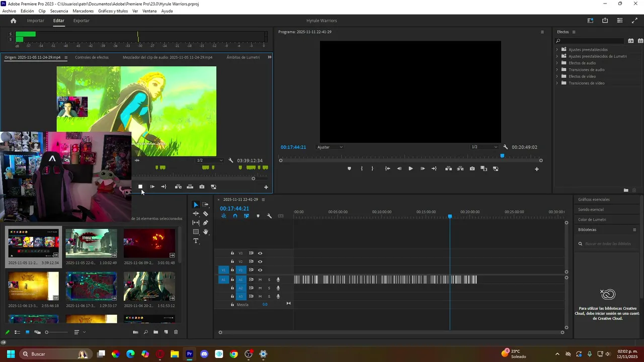The image size is (644, 362).
Task: Expand Efectos de audio folder
Action: coord(557,63)
